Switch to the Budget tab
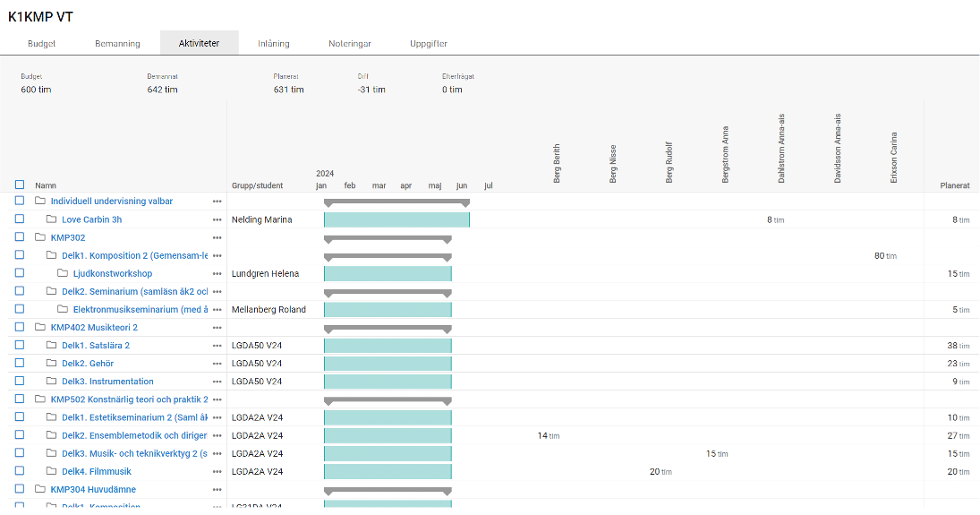Image resolution: width=980 pixels, height=515 pixels. coord(42,43)
